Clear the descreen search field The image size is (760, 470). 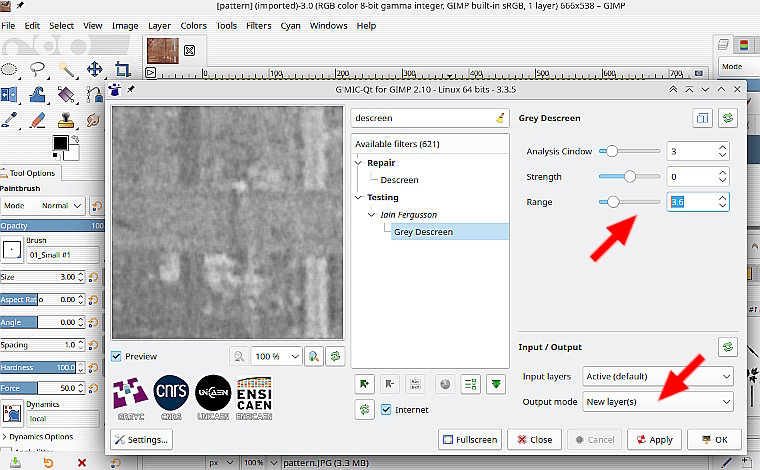tap(499, 118)
